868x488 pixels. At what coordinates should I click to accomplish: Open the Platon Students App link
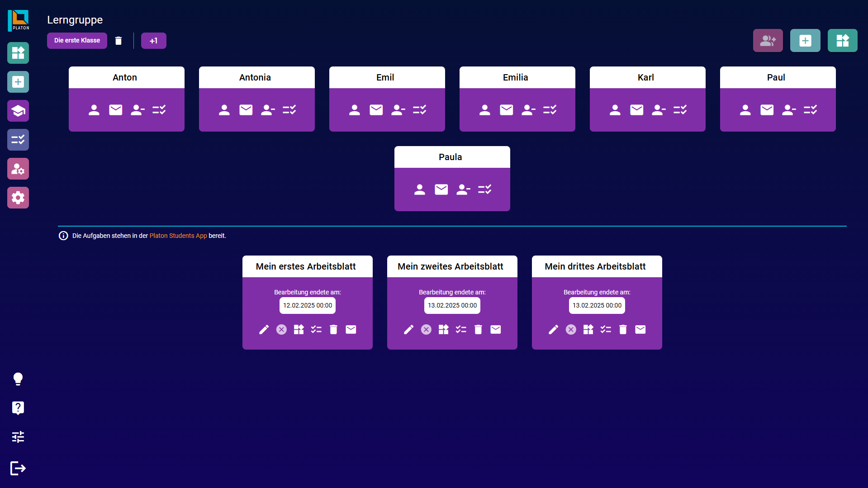[178, 236]
